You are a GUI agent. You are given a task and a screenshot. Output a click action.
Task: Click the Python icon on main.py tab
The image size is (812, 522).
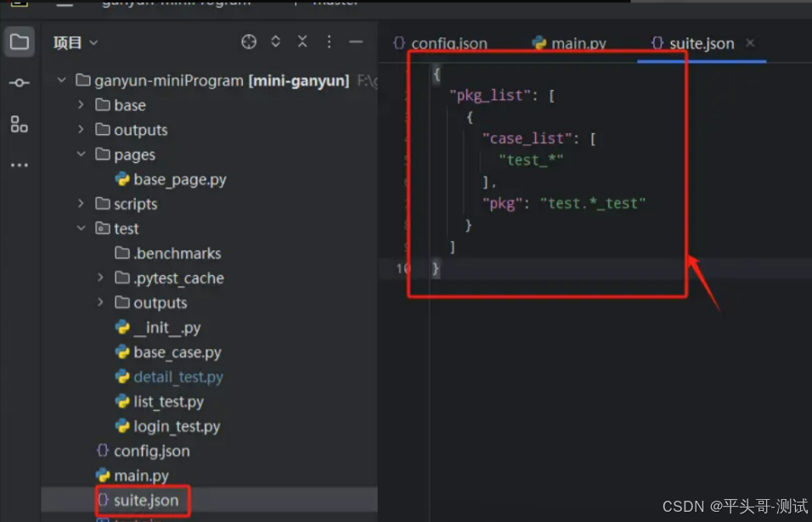[539, 43]
